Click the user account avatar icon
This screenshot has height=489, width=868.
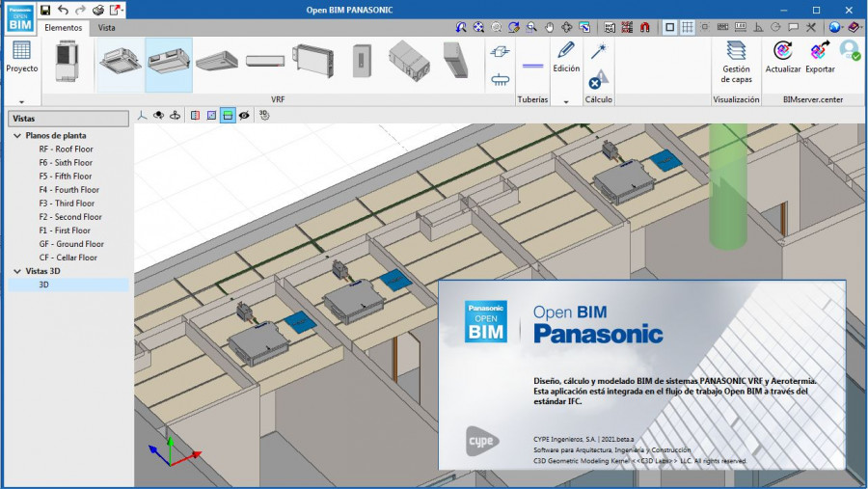tap(849, 50)
